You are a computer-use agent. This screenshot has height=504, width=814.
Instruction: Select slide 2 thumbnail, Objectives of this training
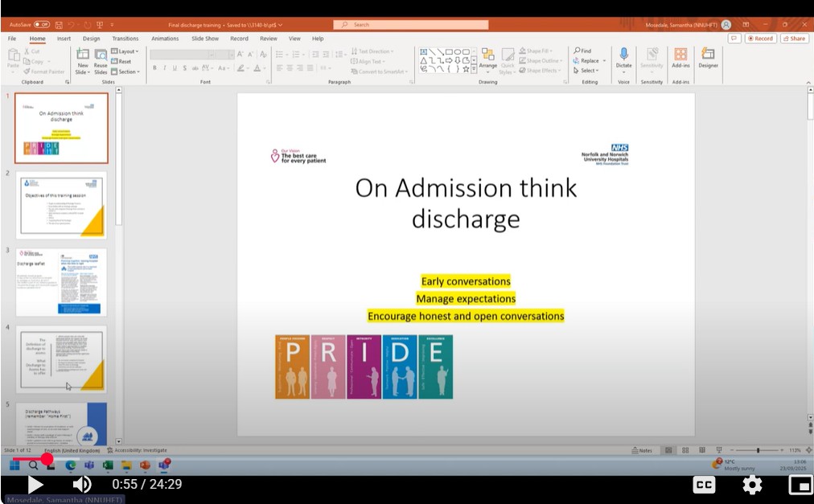click(62, 205)
